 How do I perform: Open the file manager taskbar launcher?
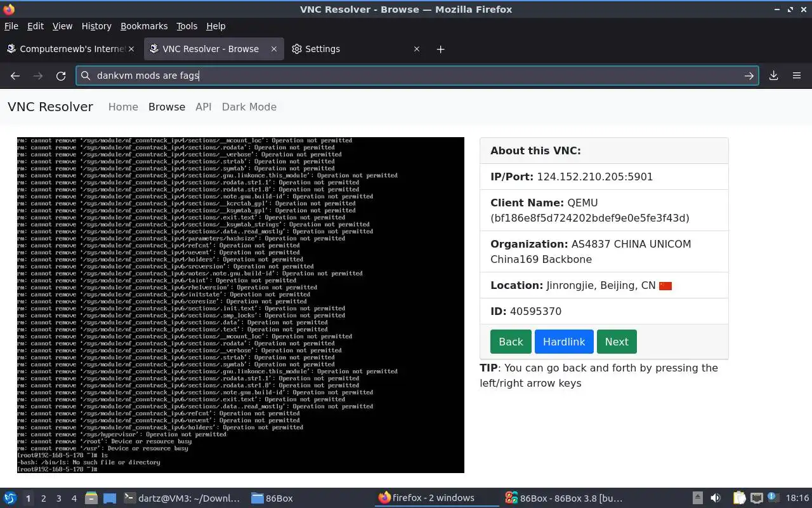click(x=91, y=498)
